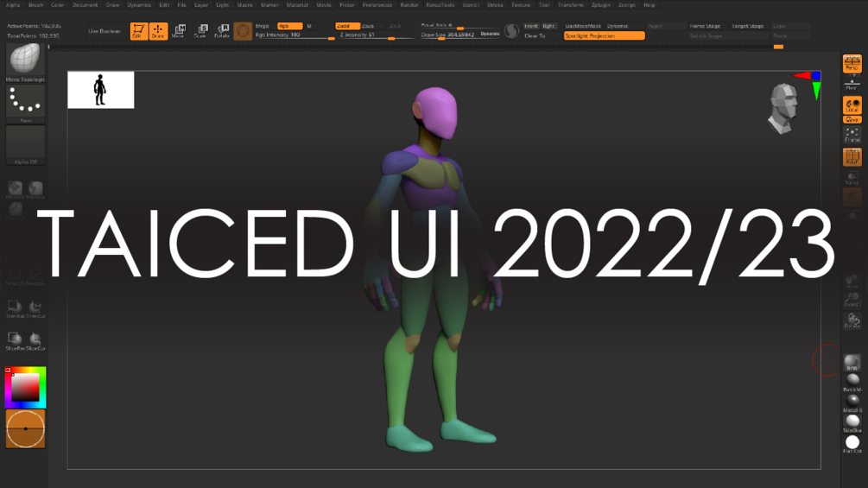Choose the TrimRect brush icon

click(x=15, y=308)
